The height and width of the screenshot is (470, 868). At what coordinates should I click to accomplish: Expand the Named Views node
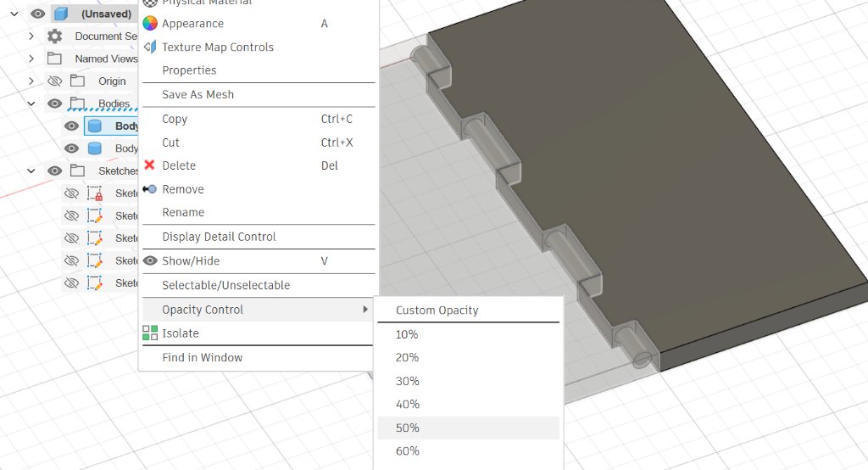pyautogui.click(x=31, y=59)
